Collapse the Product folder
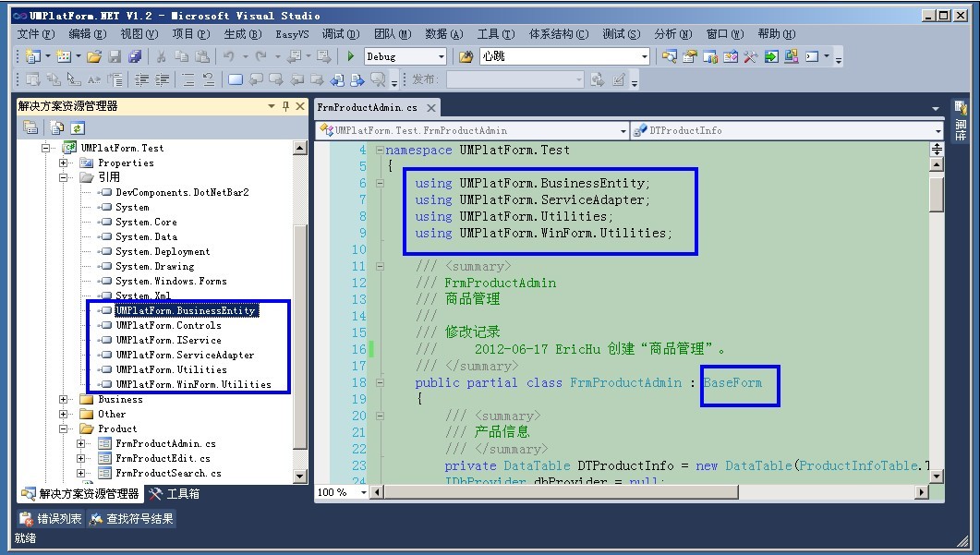 [x=63, y=428]
